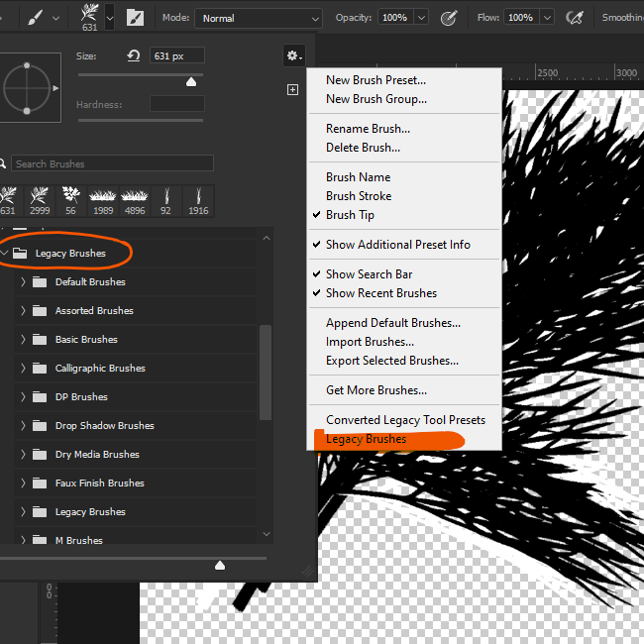644x644 pixels.
Task: Click the create new brush plus icon
Action: 292,89
